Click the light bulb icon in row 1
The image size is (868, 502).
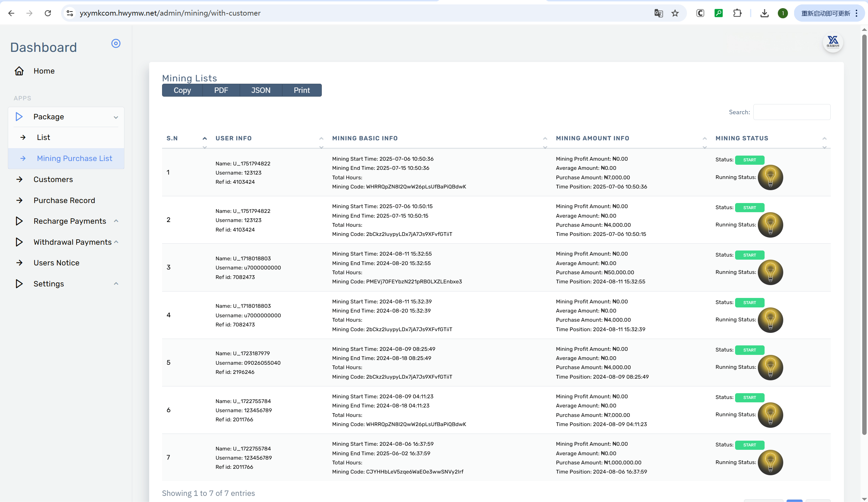point(770,178)
